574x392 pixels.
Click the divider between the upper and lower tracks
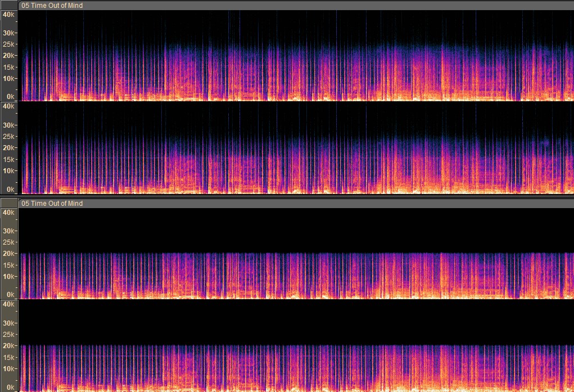click(x=287, y=196)
